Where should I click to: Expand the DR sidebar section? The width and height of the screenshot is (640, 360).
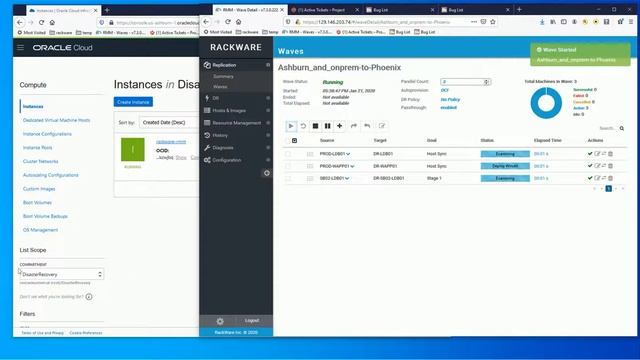click(236, 98)
